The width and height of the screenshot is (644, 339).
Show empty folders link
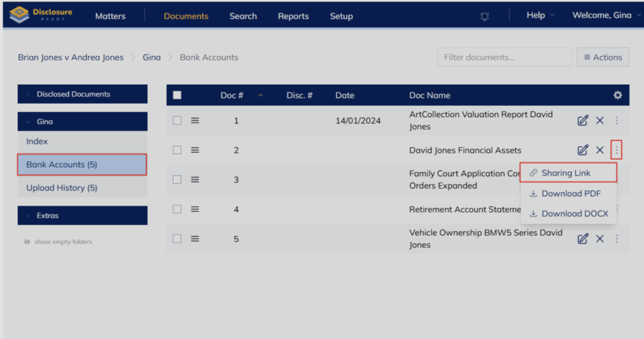pos(63,242)
